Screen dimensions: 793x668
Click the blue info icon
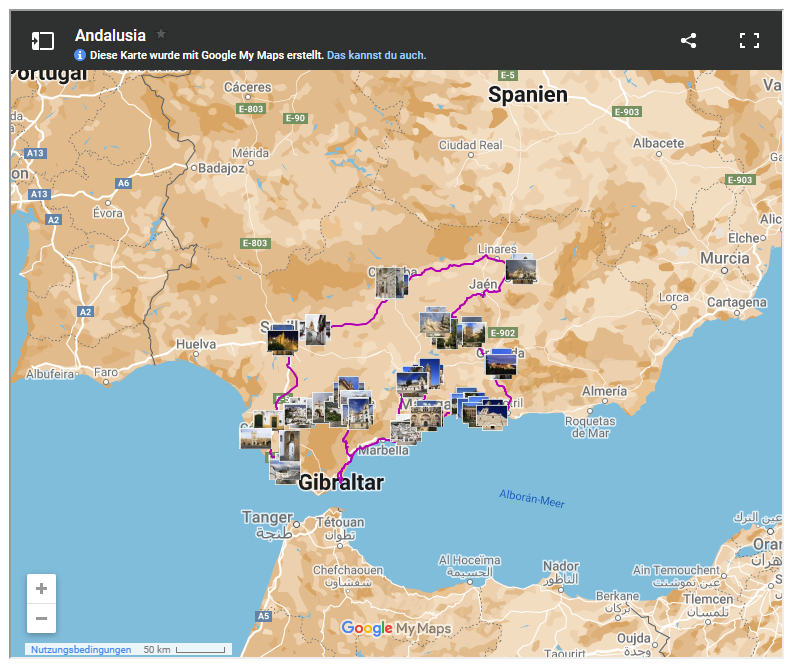click(x=81, y=55)
